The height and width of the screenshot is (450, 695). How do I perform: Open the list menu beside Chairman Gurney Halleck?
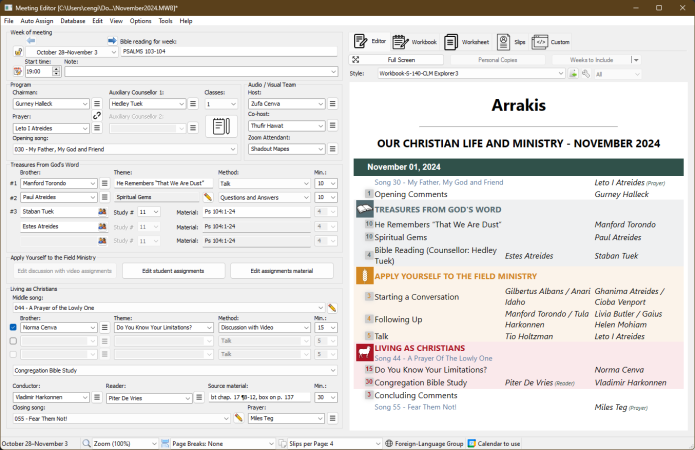[97, 104]
